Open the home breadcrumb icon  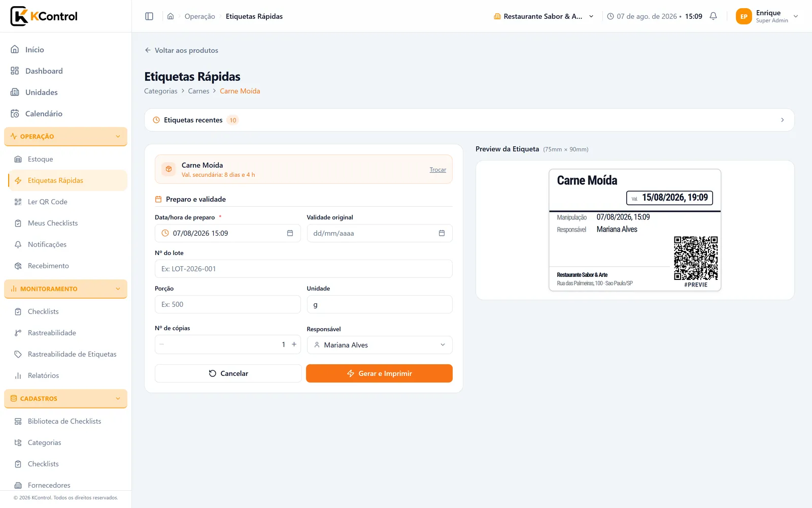pos(171,16)
